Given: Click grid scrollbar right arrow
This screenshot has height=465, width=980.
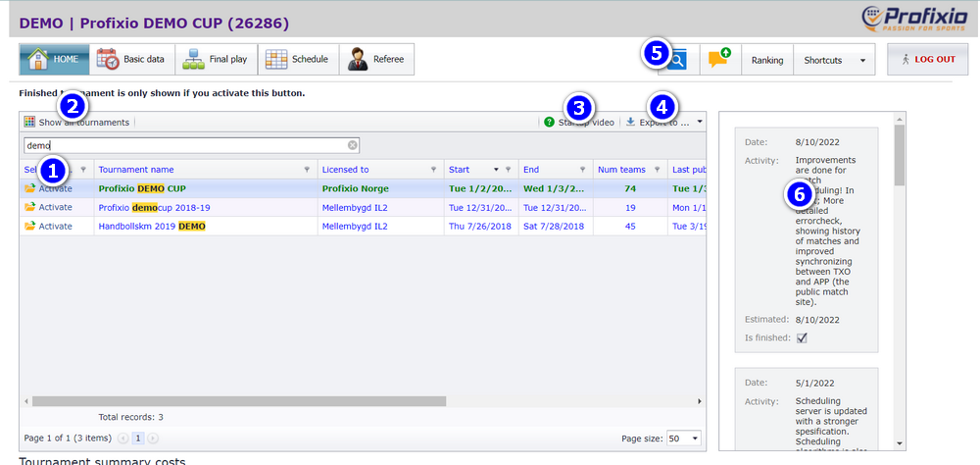Looking at the screenshot, I should pyautogui.click(x=700, y=401).
